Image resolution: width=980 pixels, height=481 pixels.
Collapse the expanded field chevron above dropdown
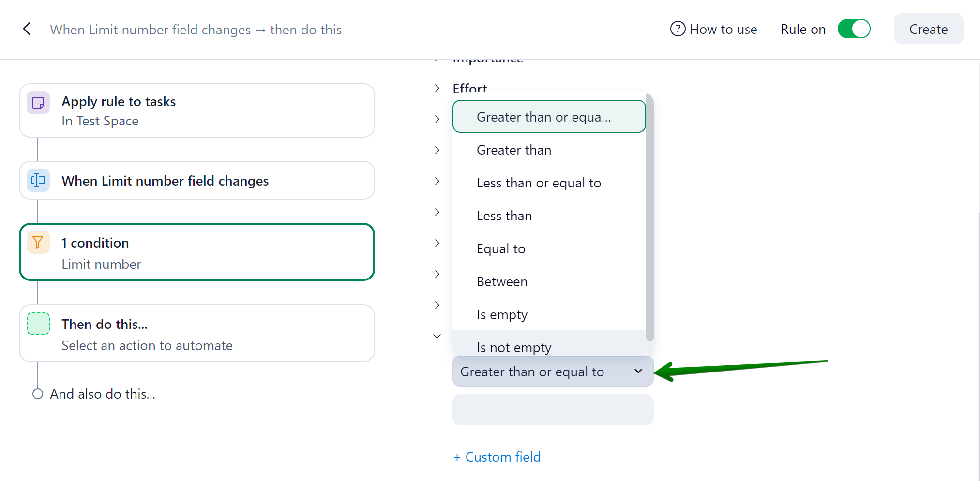(x=437, y=336)
